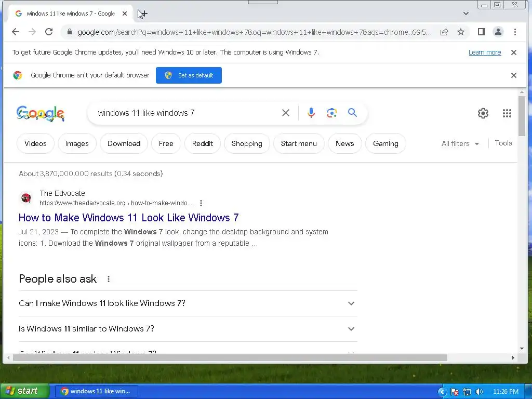Dismiss the default browser infobar
The image size is (532, 399).
pyautogui.click(x=514, y=75)
